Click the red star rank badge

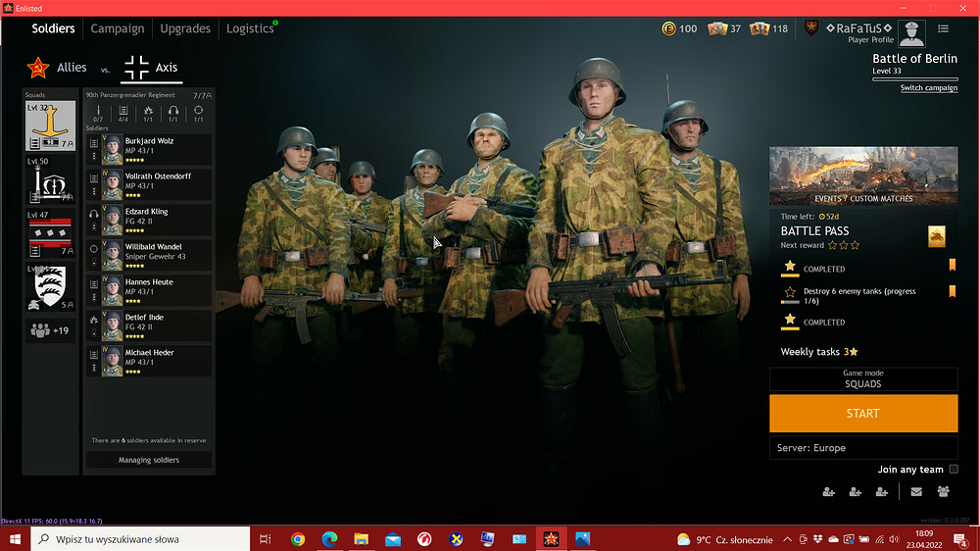[x=811, y=27]
